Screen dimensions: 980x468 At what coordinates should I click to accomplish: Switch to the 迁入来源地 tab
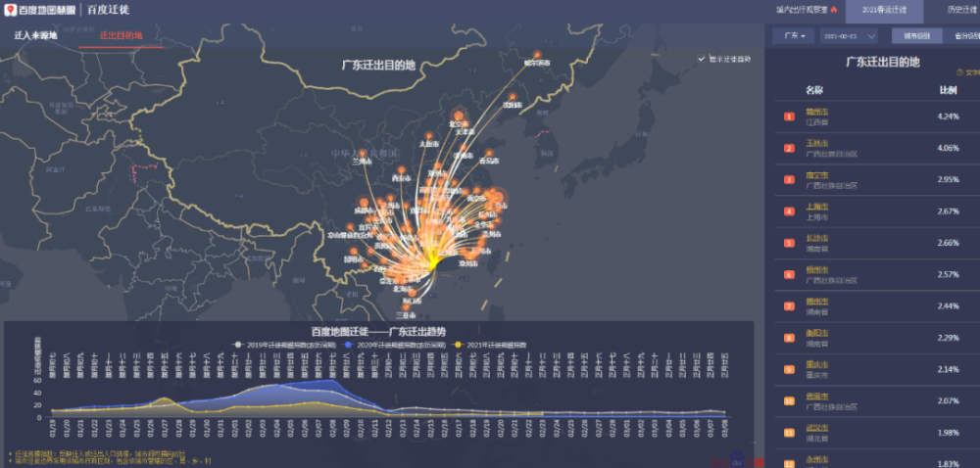[35, 35]
